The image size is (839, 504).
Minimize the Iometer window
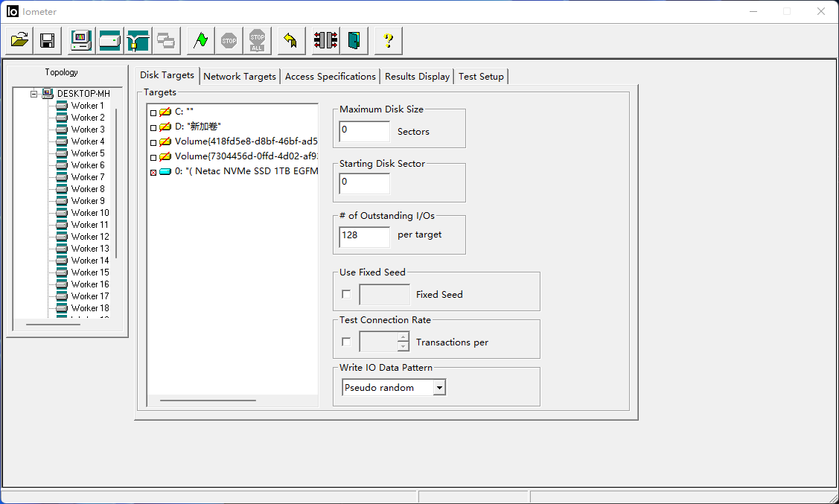(753, 11)
